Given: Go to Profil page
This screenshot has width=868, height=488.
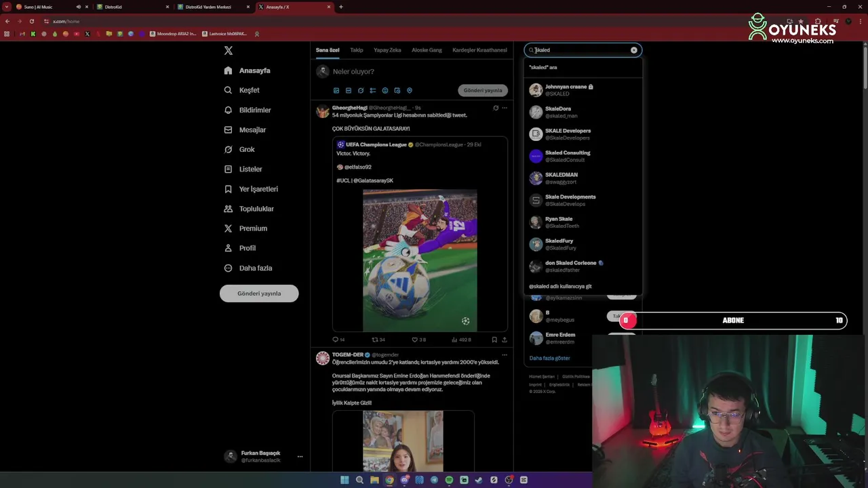Looking at the screenshot, I should coord(239,248).
